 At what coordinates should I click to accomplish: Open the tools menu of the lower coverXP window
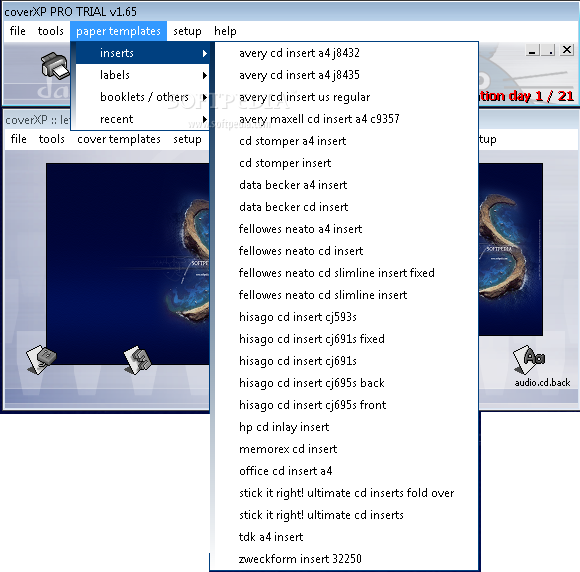tap(51, 139)
